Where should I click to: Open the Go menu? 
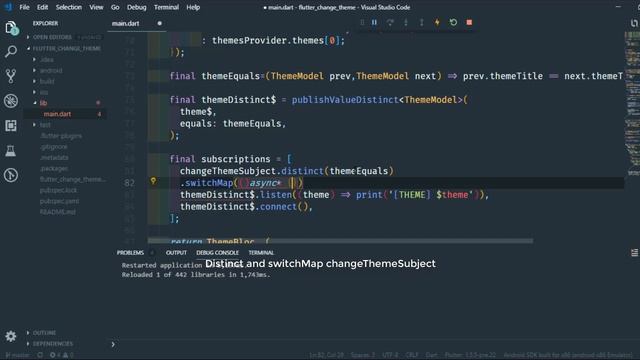pyautogui.click(x=115, y=7)
